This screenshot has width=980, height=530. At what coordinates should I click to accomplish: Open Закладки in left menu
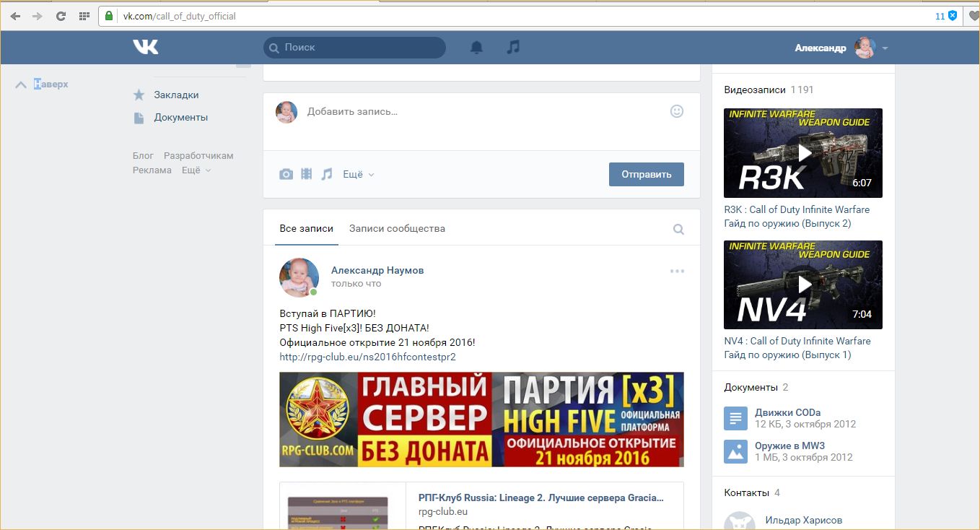pyautogui.click(x=176, y=95)
